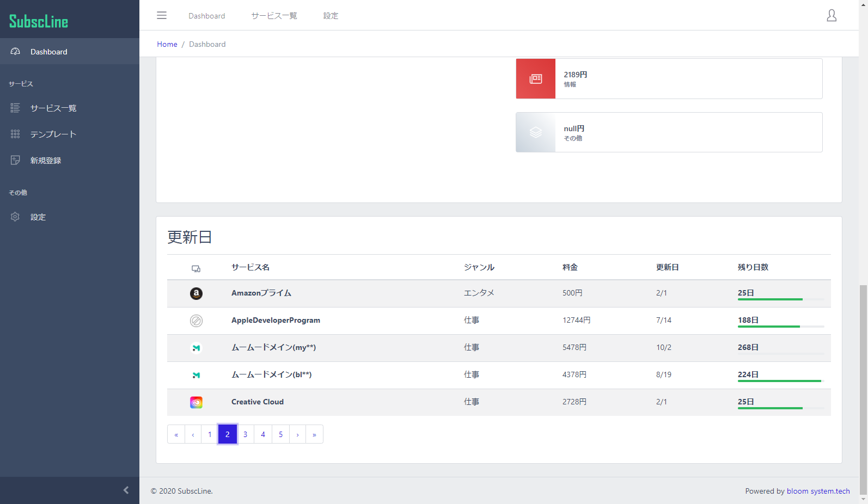The width and height of the screenshot is (868, 504).
Task: Click the Creative Cloud service icon
Action: [x=196, y=402]
